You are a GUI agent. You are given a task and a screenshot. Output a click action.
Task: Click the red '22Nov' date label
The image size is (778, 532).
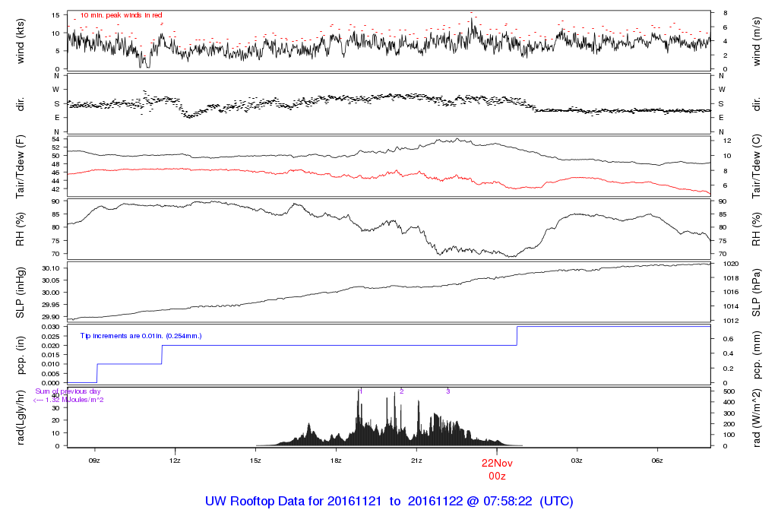pos(497,463)
